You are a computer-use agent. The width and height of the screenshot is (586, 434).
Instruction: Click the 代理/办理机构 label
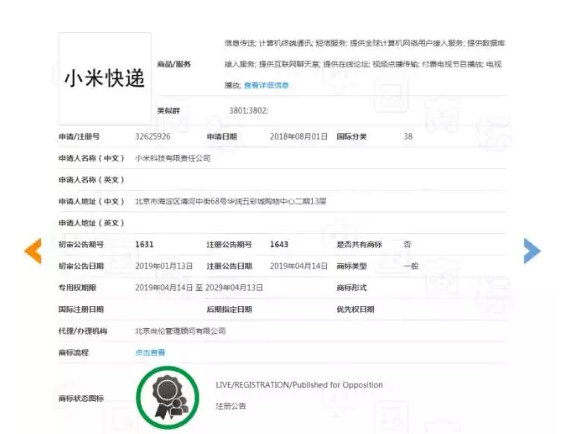(x=83, y=331)
